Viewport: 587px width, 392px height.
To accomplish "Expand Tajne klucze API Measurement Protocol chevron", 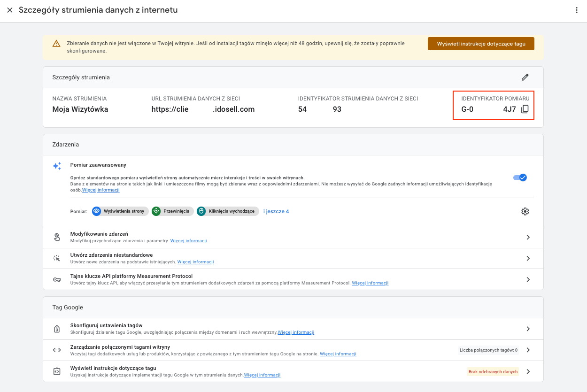I will point(528,279).
